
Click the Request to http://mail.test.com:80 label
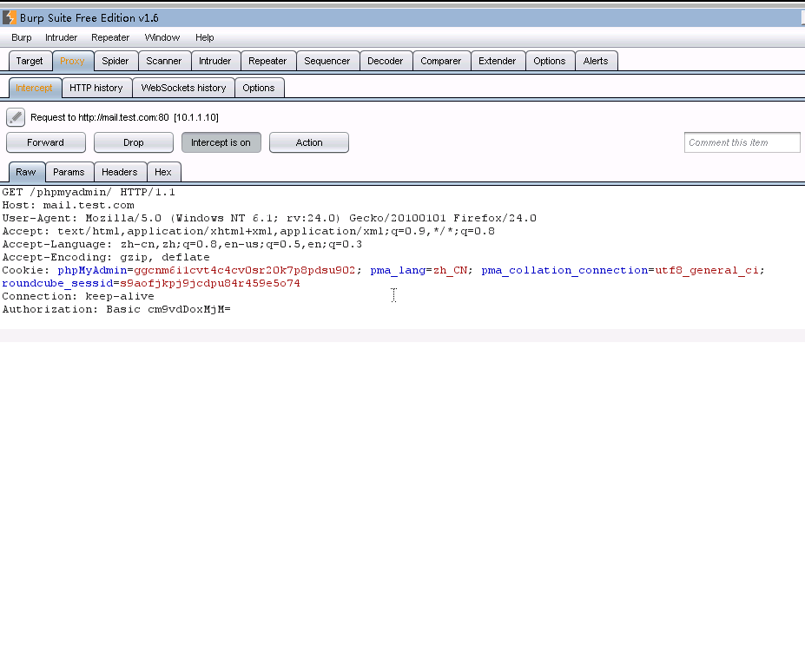(124, 117)
